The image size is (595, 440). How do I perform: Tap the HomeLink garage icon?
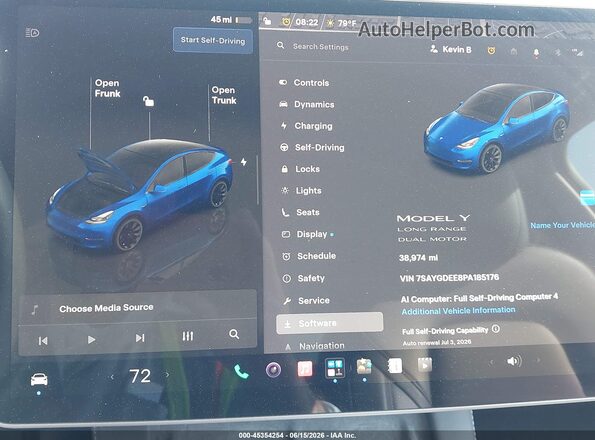click(x=513, y=52)
